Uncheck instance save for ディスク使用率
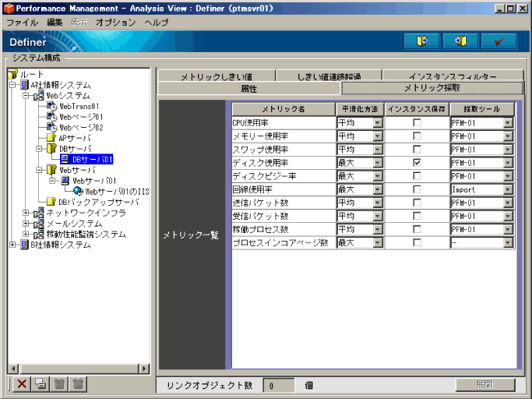532x399 pixels. point(417,162)
